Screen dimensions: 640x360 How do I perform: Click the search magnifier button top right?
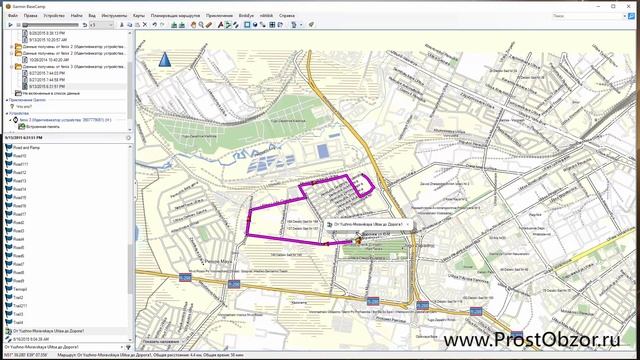coord(631,16)
